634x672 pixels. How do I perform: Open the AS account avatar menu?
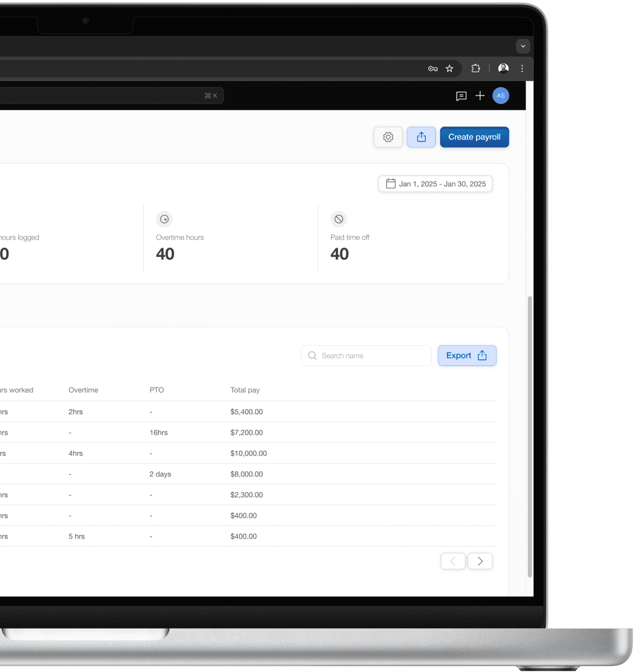[500, 96]
